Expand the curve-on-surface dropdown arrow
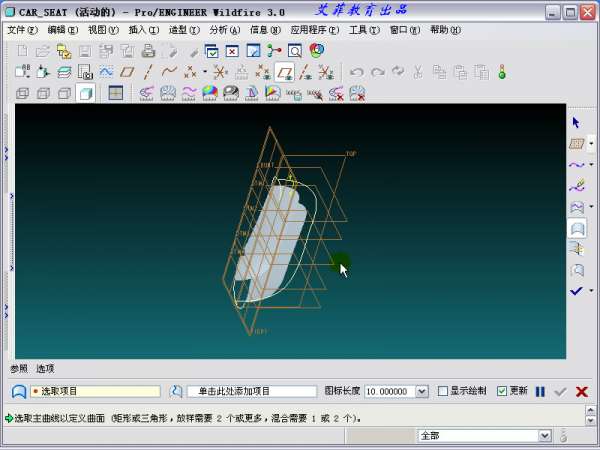This screenshot has height=450, width=600. (x=591, y=207)
